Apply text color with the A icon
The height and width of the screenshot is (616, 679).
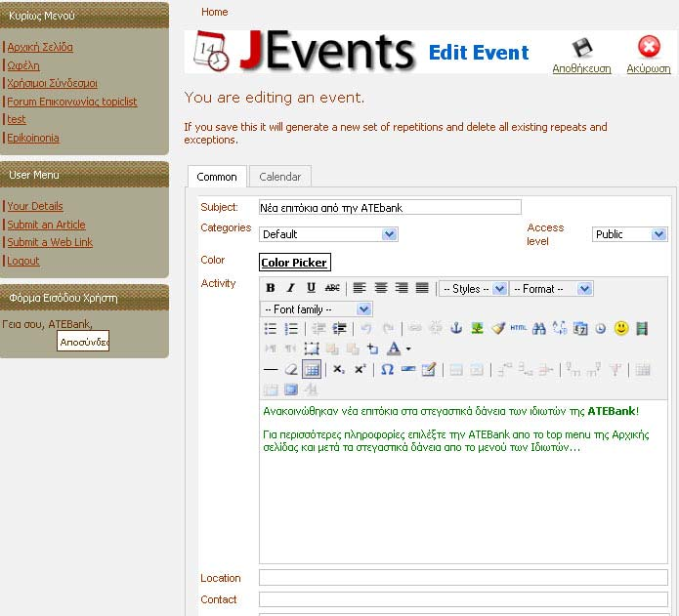coord(394,349)
